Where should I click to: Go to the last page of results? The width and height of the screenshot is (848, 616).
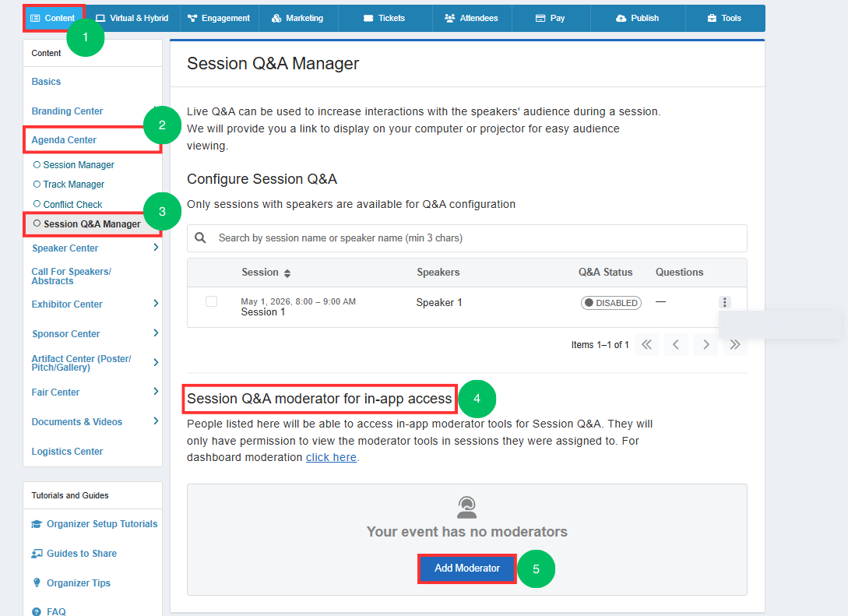(735, 344)
